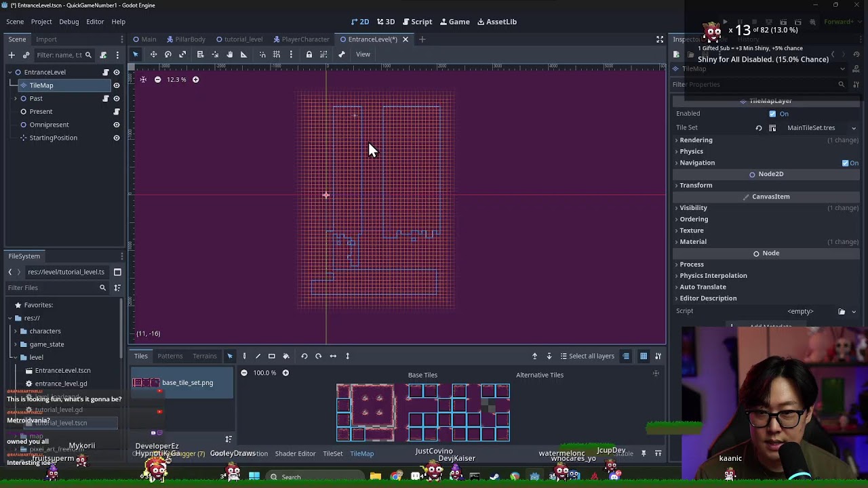The image size is (868, 488).
Task: Activate the Ruler Mode tool
Action: pos(244,54)
